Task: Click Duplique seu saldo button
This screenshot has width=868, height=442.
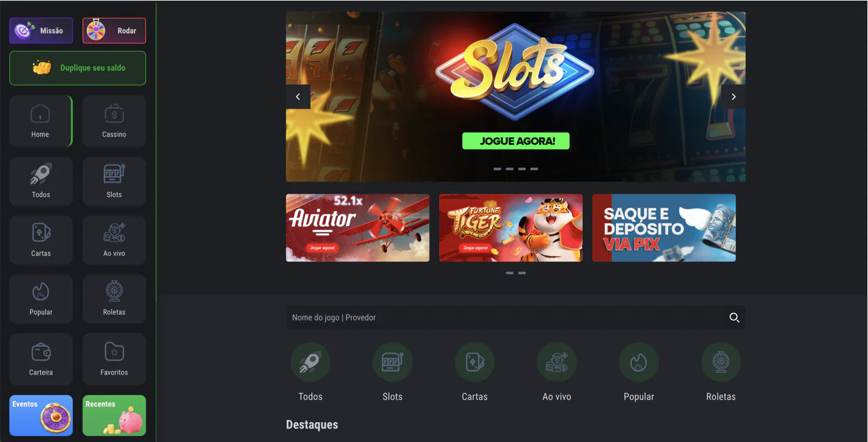Action: pyautogui.click(x=77, y=68)
